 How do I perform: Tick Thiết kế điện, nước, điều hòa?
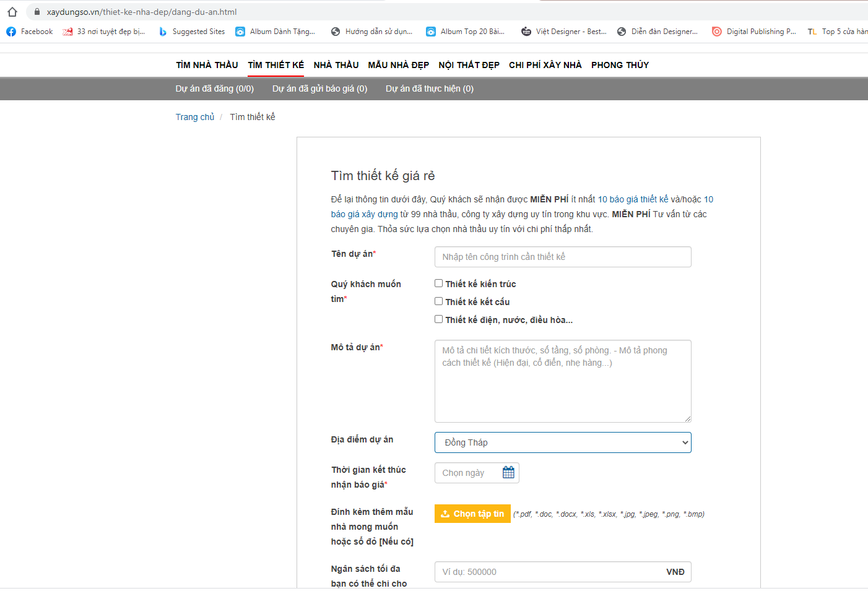pyautogui.click(x=438, y=319)
